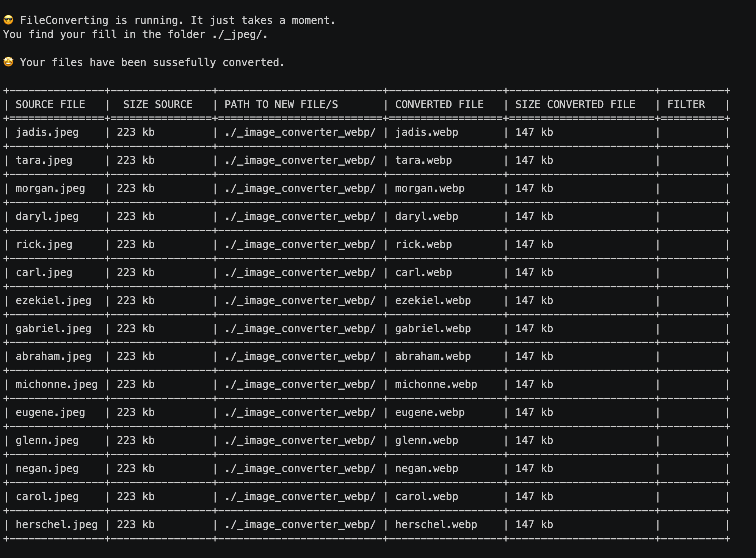Click 'Your files have been sussefully converted.' text
This screenshot has height=558, width=756.
[152, 62]
